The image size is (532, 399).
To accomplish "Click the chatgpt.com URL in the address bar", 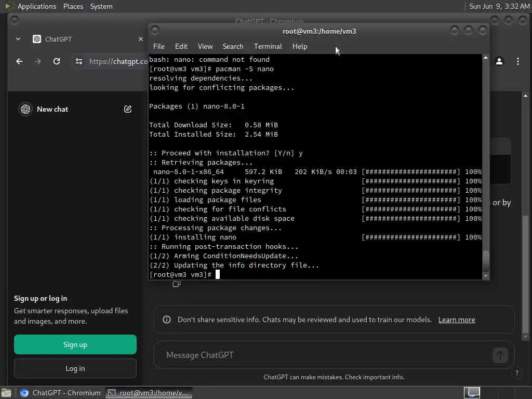I will [x=118, y=61].
